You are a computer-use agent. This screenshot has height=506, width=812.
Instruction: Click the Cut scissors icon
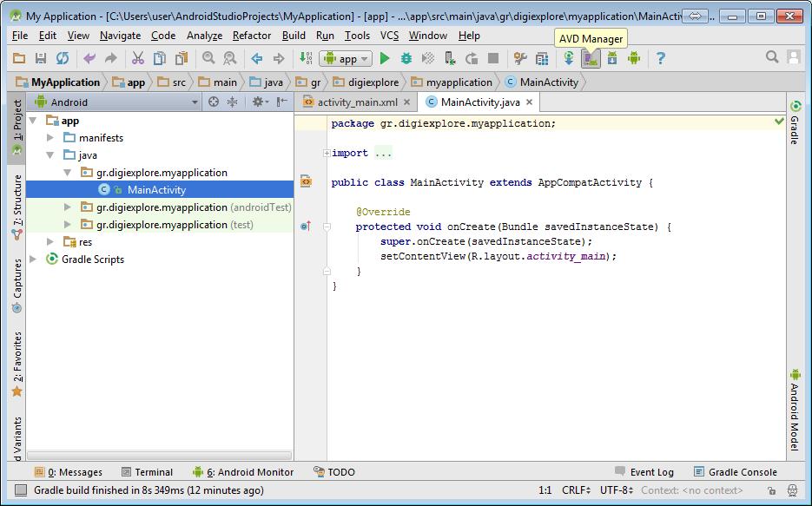[138, 58]
